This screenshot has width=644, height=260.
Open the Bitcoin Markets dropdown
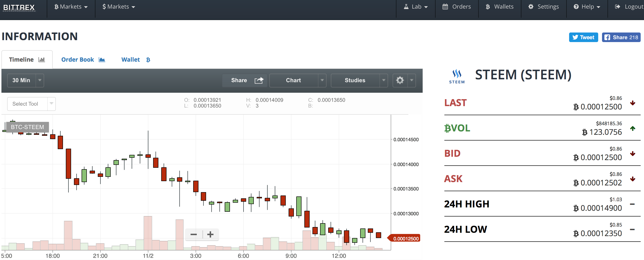coord(71,7)
